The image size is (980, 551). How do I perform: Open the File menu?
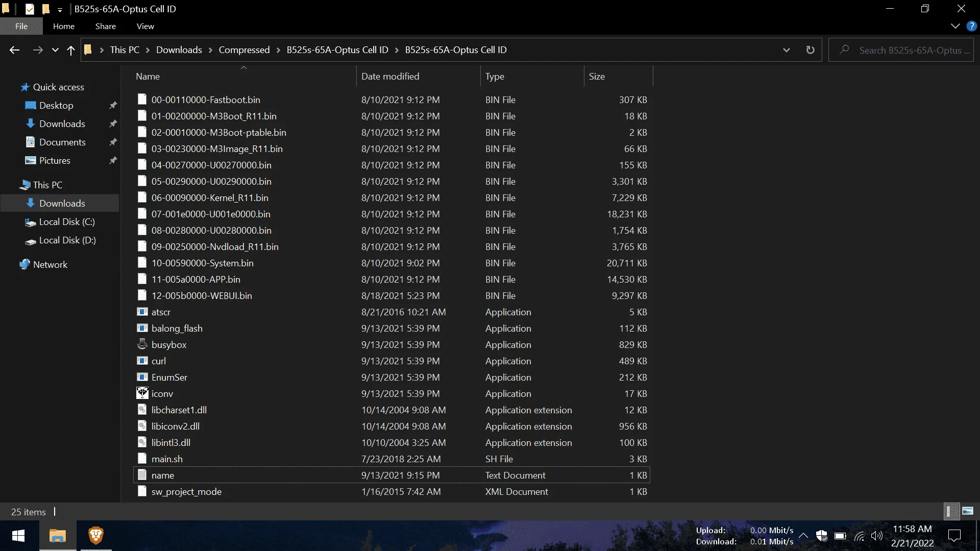(21, 26)
